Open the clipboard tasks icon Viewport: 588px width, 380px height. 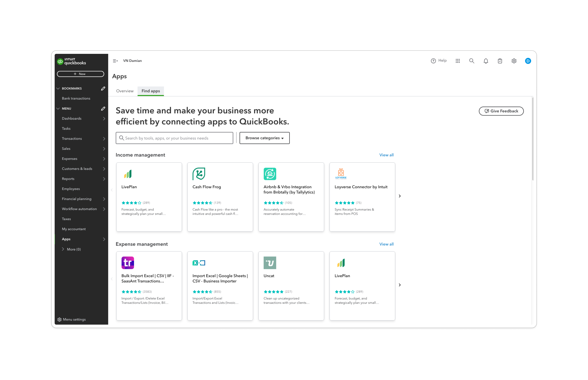500,61
